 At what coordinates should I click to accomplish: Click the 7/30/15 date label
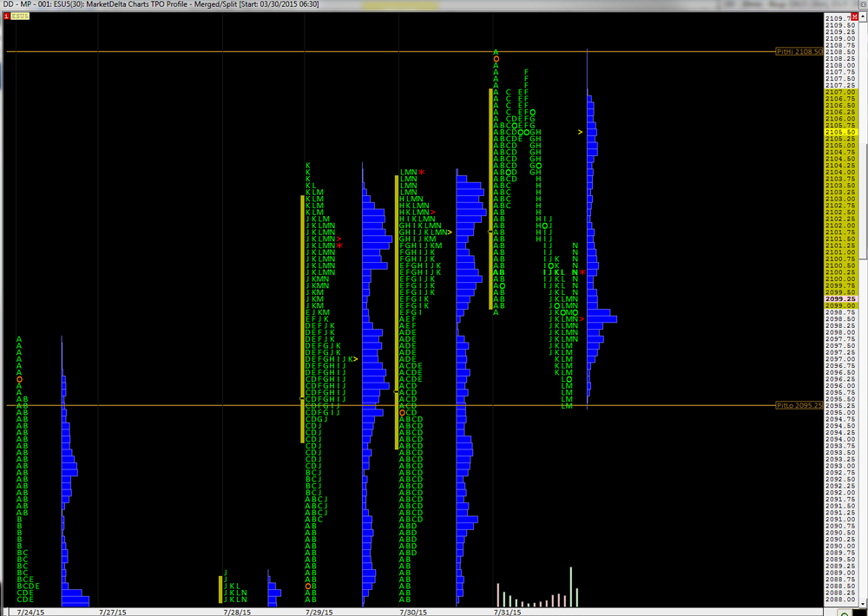[x=413, y=613]
